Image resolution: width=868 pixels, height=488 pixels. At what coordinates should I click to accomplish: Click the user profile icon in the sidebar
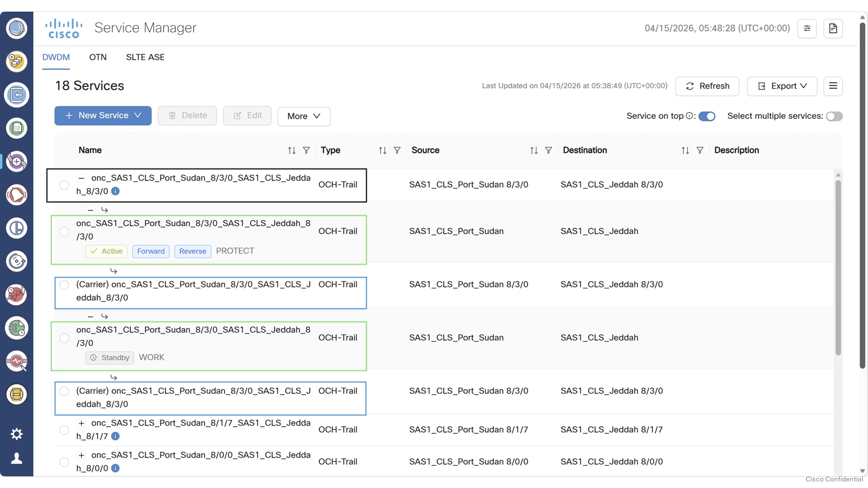point(16,458)
